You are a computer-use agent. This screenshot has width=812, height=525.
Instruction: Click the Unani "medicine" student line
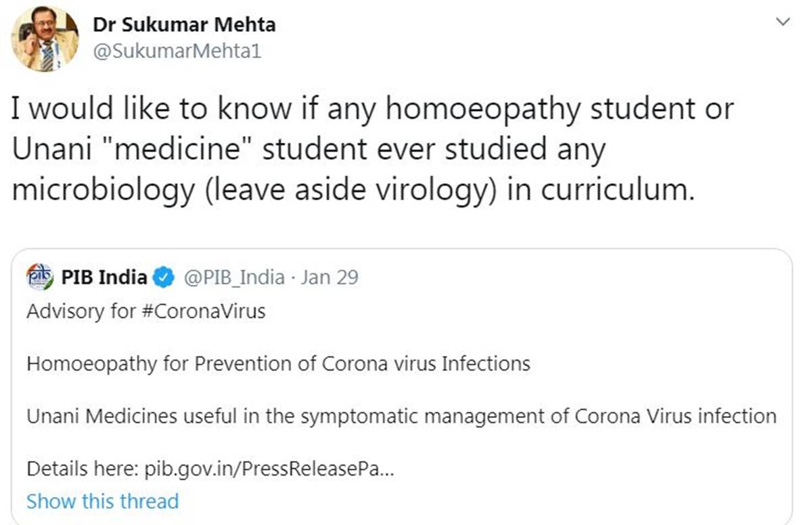coord(308,150)
